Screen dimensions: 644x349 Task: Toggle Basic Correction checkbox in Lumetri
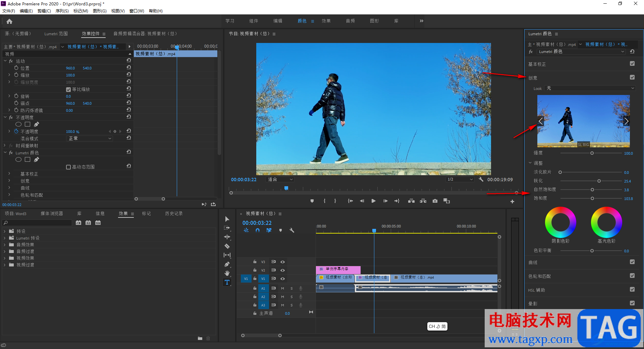pyautogui.click(x=632, y=64)
